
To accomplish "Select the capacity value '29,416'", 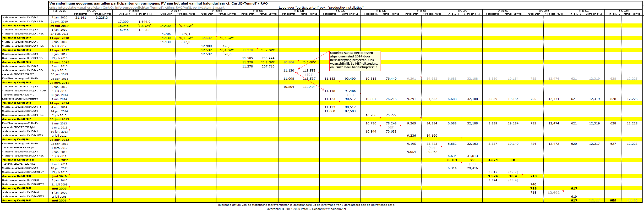I will pos(472,168).
